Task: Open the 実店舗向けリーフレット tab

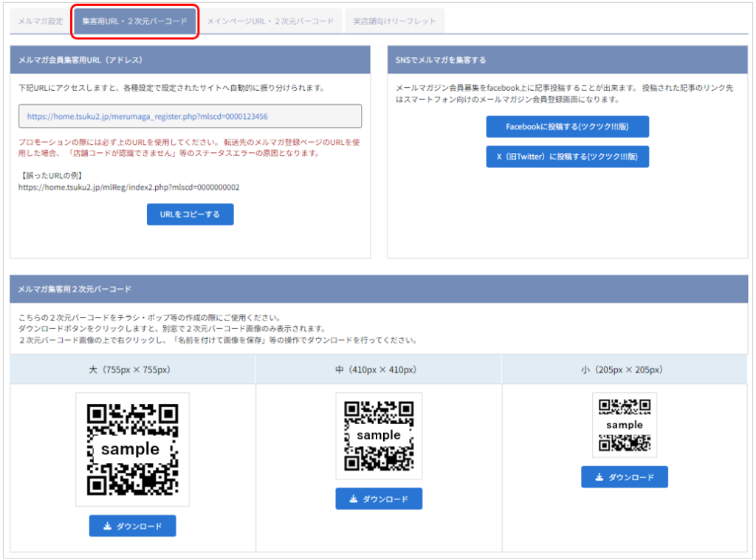Action: (394, 21)
